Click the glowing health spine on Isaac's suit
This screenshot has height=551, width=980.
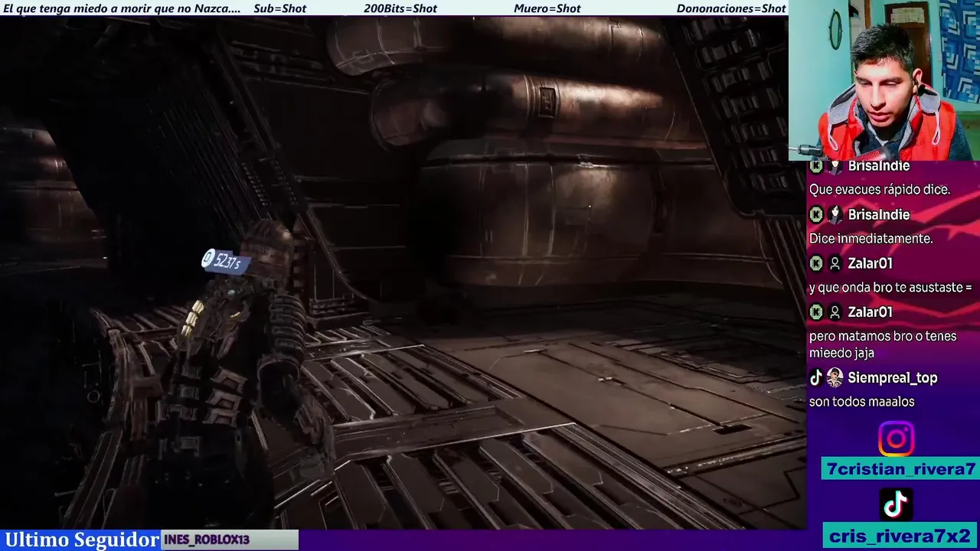point(192,318)
